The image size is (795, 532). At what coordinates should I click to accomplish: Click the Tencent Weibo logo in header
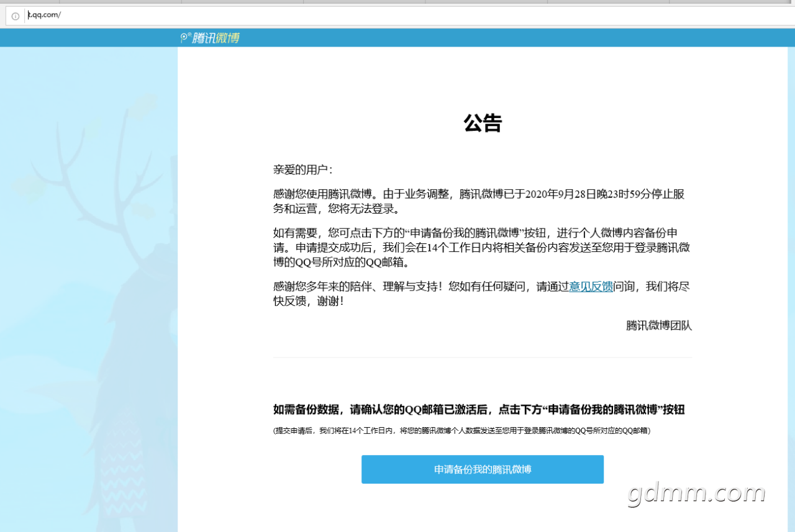210,38
